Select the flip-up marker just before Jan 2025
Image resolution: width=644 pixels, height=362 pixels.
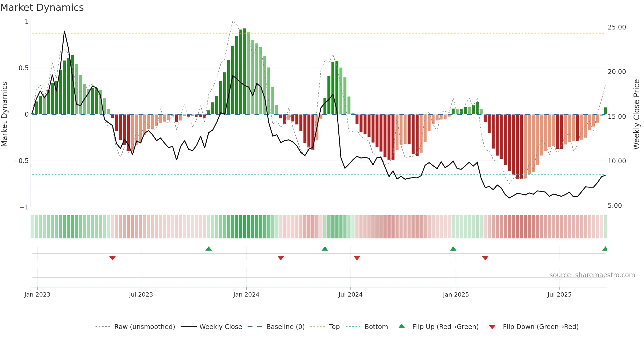pyautogui.click(x=453, y=249)
